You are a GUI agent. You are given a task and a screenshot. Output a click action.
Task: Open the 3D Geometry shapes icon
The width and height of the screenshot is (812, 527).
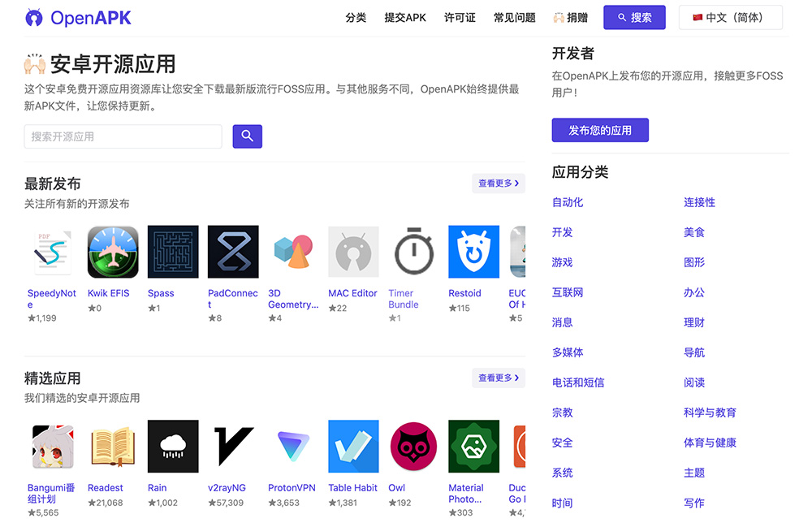point(293,252)
